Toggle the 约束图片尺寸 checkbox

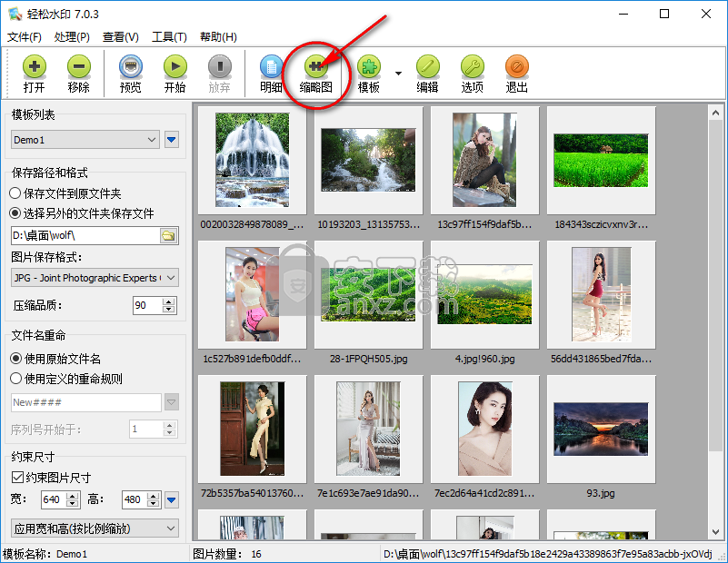pyautogui.click(x=51, y=478)
